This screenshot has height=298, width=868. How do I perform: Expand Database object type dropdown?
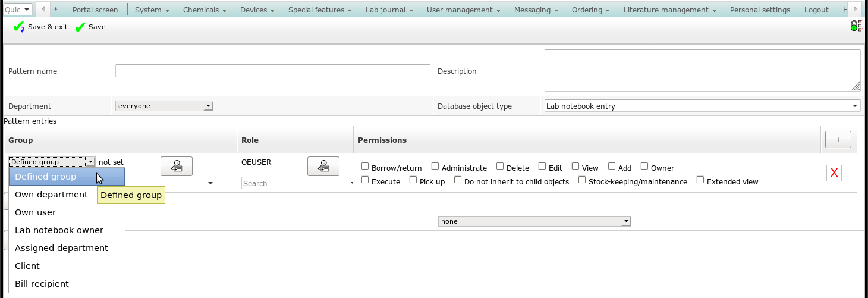(702, 106)
